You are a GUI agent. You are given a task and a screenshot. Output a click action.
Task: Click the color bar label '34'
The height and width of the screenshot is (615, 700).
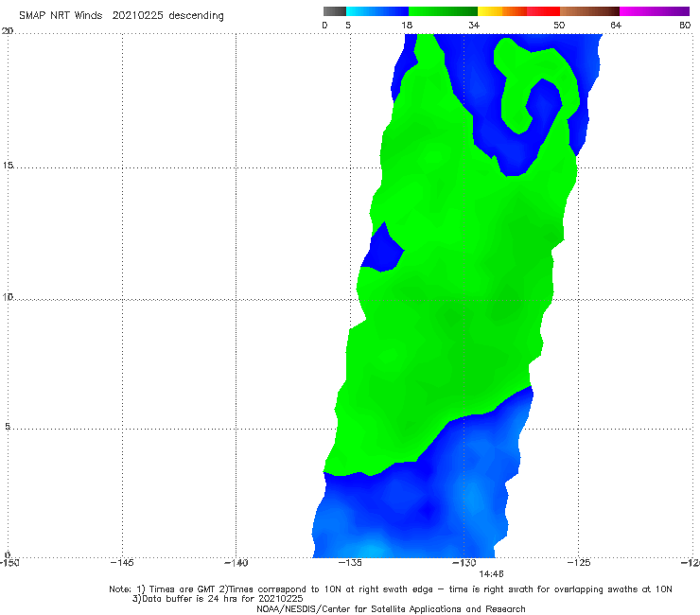pos(474,25)
